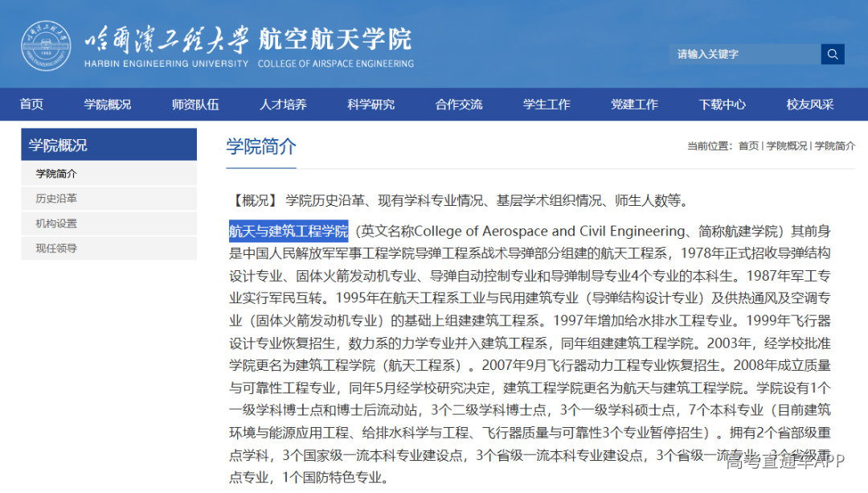The width and height of the screenshot is (868, 493).
Task: Go to 师资队伍 in the navigation bar
Action: coord(195,104)
